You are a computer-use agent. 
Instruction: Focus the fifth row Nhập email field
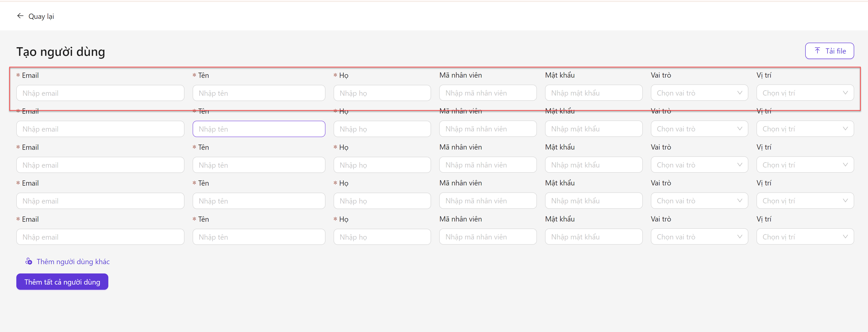[100, 236]
